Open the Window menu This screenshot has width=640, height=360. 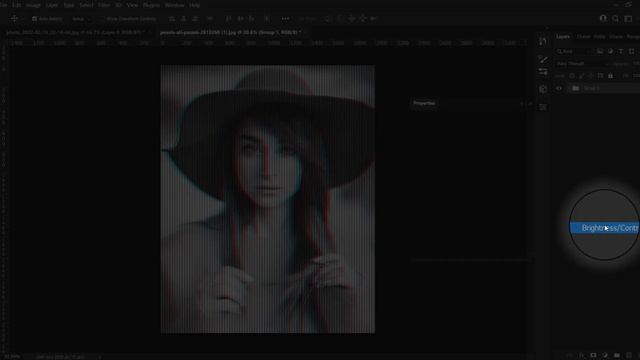pos(174,5)
